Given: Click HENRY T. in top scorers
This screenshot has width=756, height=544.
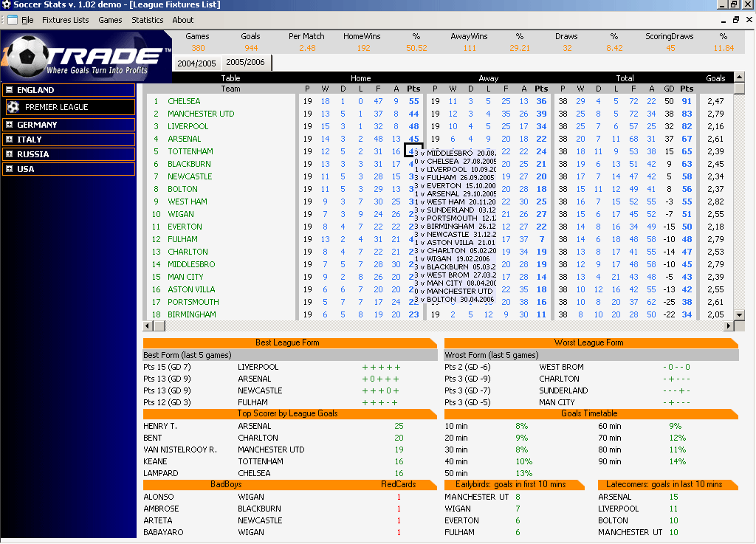Looking at the screenshot, I should [x=160, y=426].
